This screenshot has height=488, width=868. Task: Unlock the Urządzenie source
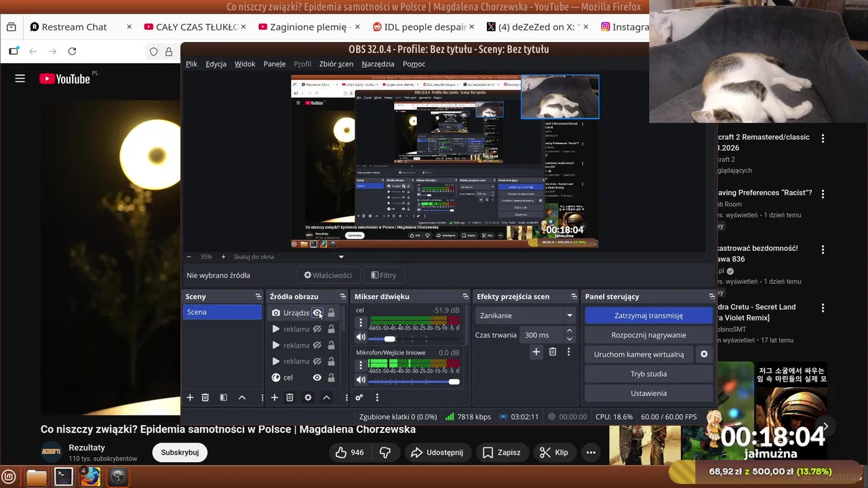tap(331, 312)
